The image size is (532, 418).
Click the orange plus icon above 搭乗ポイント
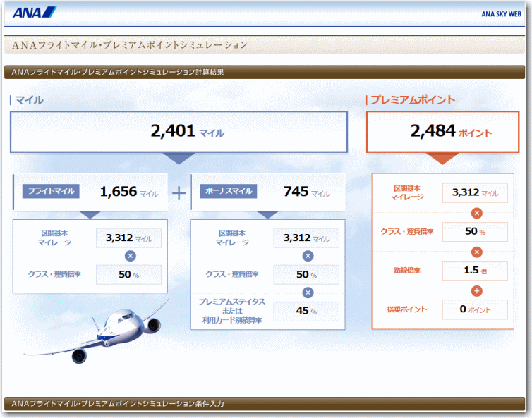click(x=477, y=291)
